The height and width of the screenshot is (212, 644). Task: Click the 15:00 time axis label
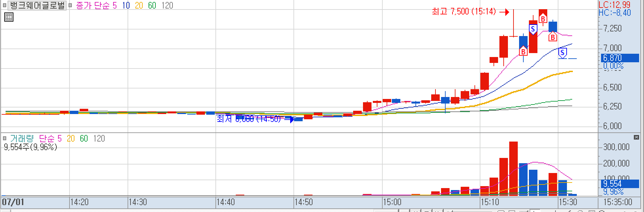point(392,202)
